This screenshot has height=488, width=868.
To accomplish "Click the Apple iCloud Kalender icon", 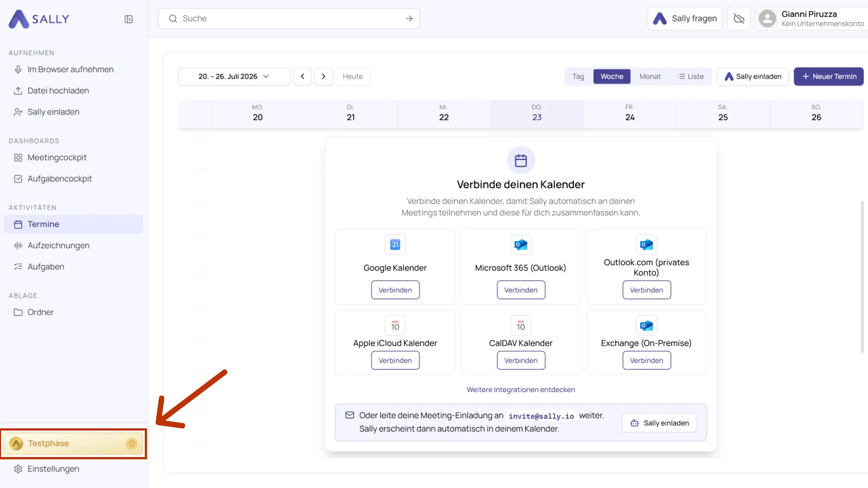I will coord(395,325).
